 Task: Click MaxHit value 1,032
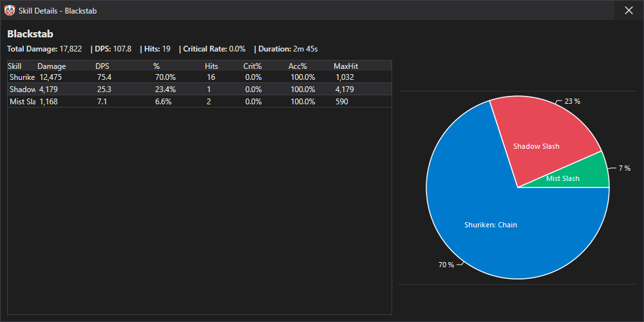click(345, 77)
